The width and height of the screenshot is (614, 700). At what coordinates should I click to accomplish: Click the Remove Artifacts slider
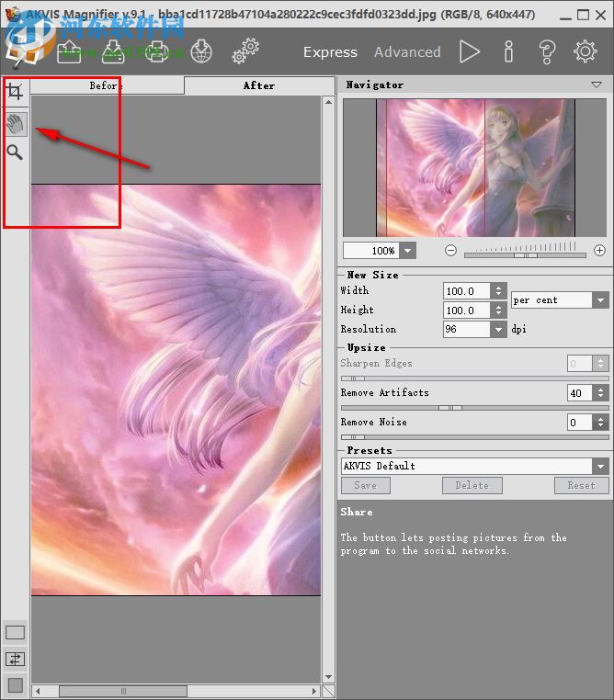coord(474,408)
